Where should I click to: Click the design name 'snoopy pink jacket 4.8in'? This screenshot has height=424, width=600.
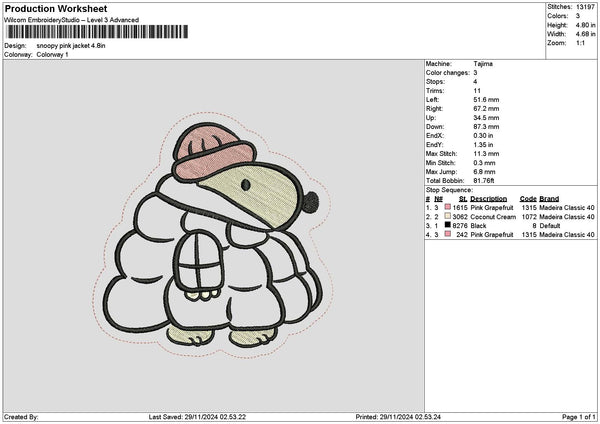click(71, 46)
